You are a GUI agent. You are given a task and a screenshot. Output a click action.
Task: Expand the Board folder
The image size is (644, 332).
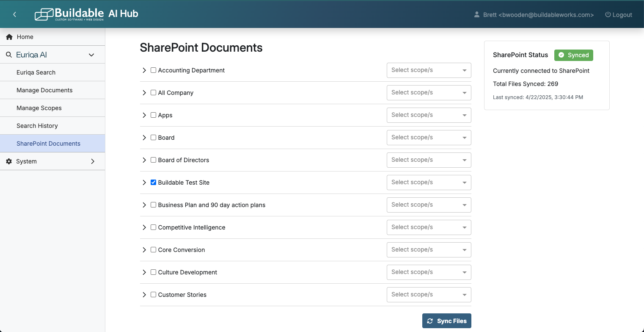(x=144, y=138)
